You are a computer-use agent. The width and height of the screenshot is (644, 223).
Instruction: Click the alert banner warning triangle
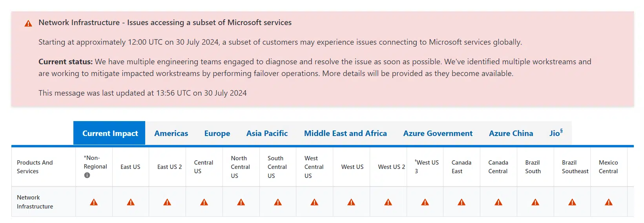[28, 24]
